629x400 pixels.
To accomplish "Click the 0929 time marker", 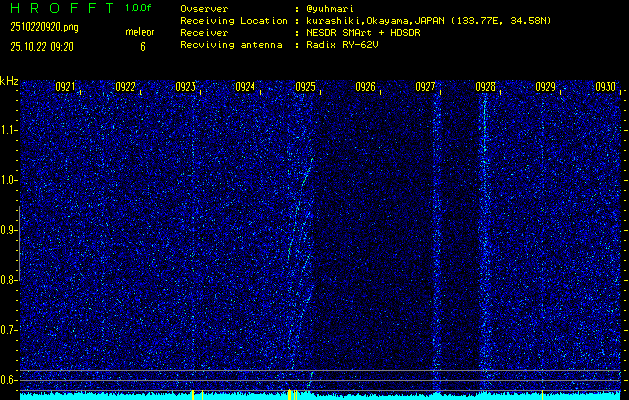I will coord(546,87).
